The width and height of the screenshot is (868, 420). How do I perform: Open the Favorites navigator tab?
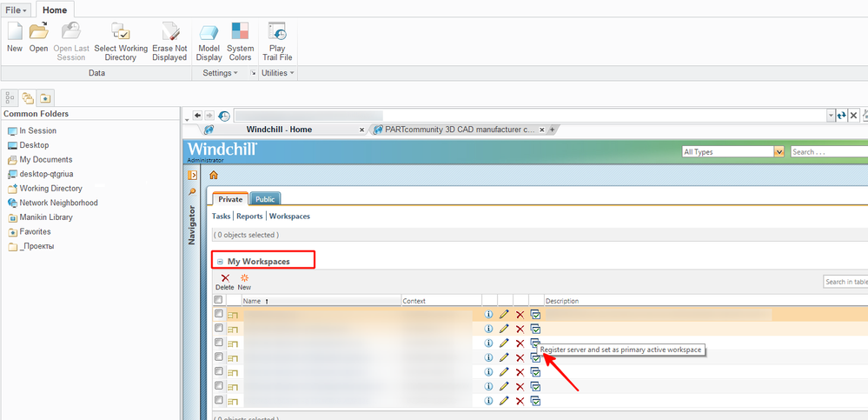pyautogui.click(x=45, y=98)
